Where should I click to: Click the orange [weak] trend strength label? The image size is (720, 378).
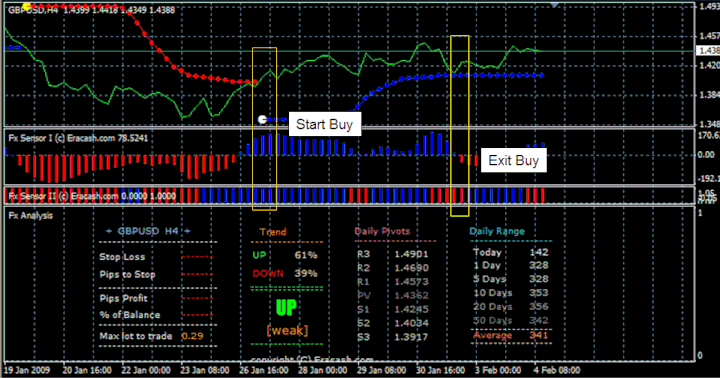coord(287,330)
